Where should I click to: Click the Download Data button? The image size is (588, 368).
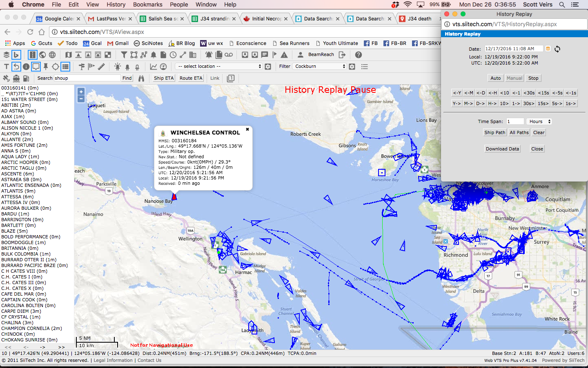502,149
